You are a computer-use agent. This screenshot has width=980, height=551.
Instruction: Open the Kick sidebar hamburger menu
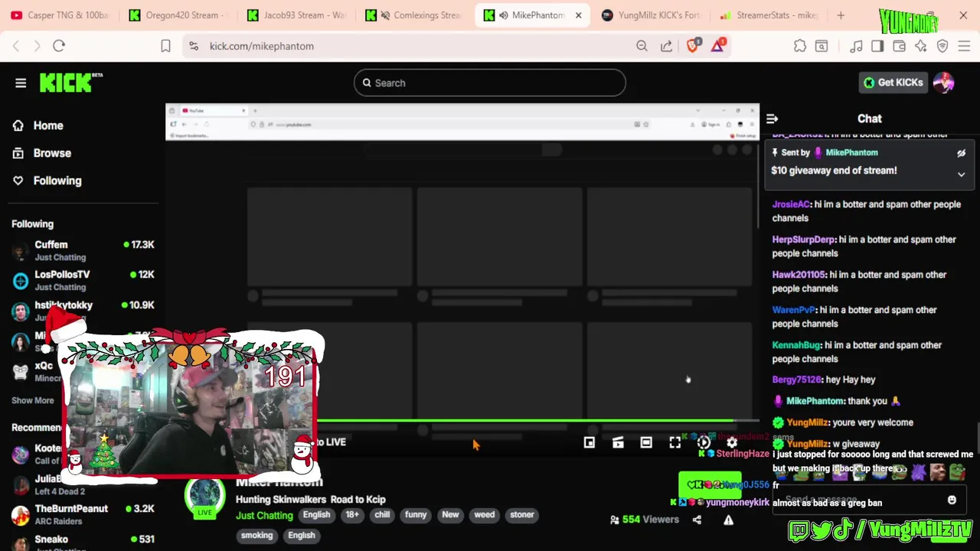21,83
